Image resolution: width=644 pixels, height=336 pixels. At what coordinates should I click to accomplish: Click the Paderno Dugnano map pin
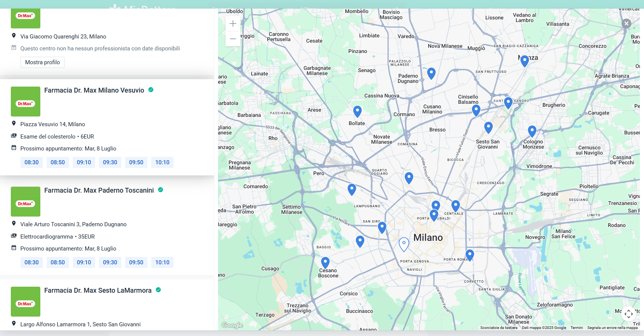pyautogui.click(x=431, y=74)
